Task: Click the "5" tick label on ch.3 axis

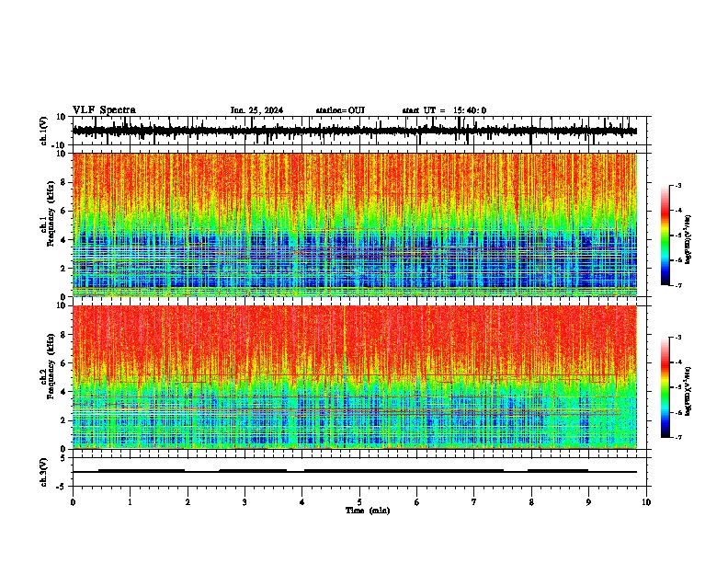Action: [x=63, y=458]
